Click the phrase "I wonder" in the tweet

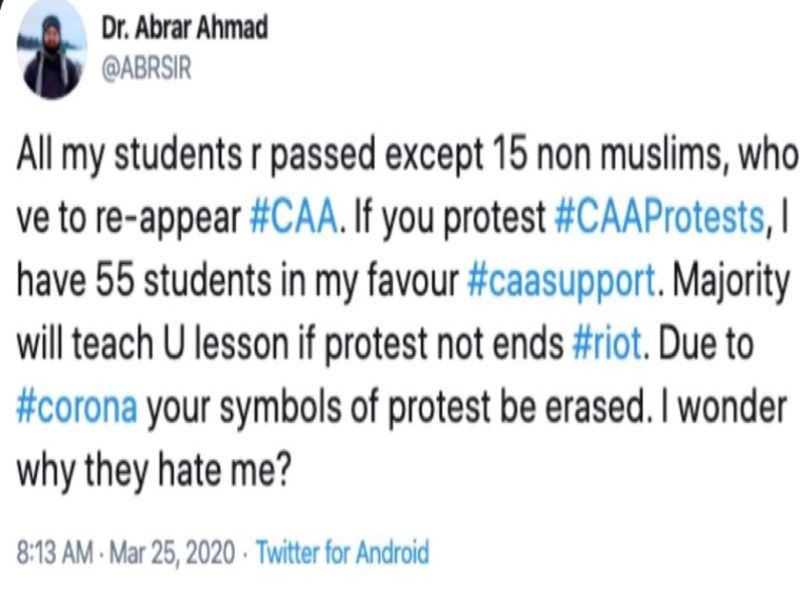tap(724, 407)
